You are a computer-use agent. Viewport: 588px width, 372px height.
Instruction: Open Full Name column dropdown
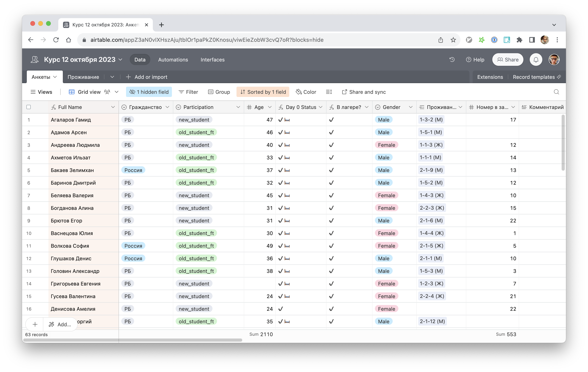pos(113,107)
